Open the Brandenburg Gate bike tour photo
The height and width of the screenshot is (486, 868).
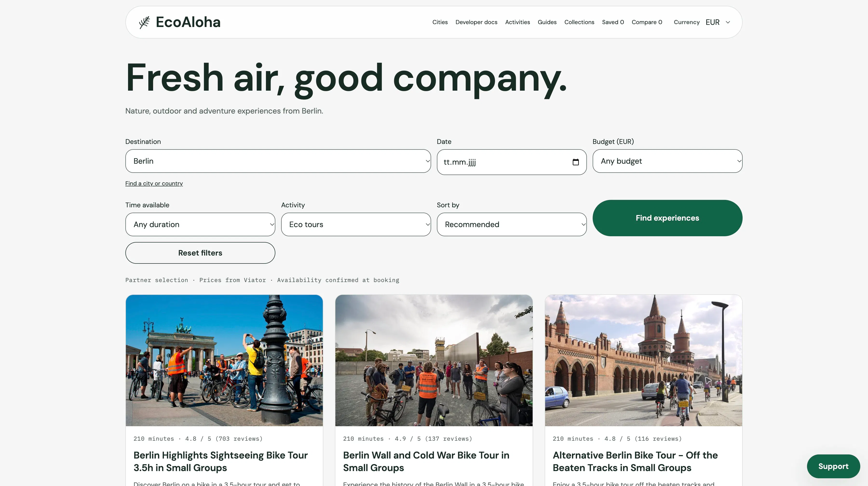tap(224, 360)
